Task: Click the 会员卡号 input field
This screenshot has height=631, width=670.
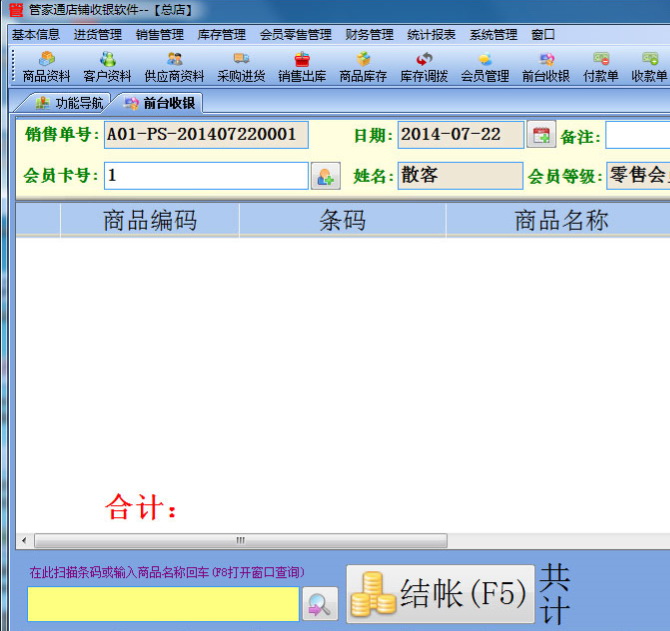Action: (x=206, y=176)
